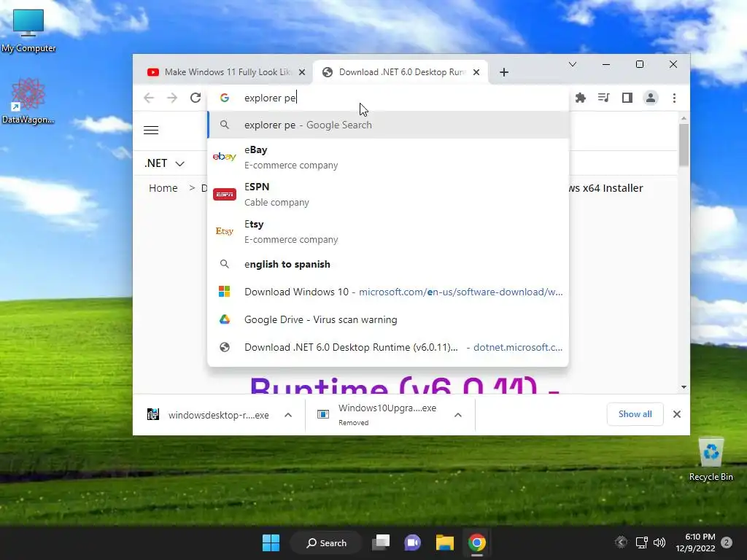
Task: Choose 'explorer pe - Google Search' suggestion
Action: click(388, 125)
